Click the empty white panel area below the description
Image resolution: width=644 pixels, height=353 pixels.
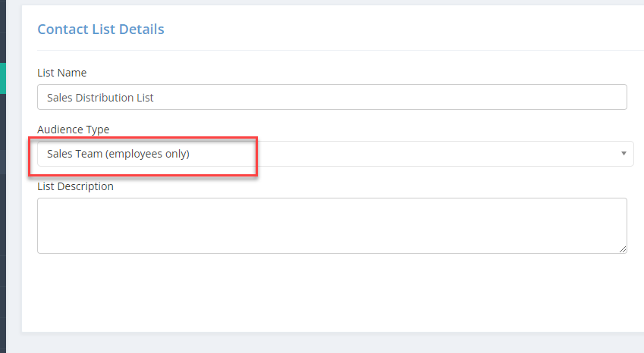click(x=331, y=292)
